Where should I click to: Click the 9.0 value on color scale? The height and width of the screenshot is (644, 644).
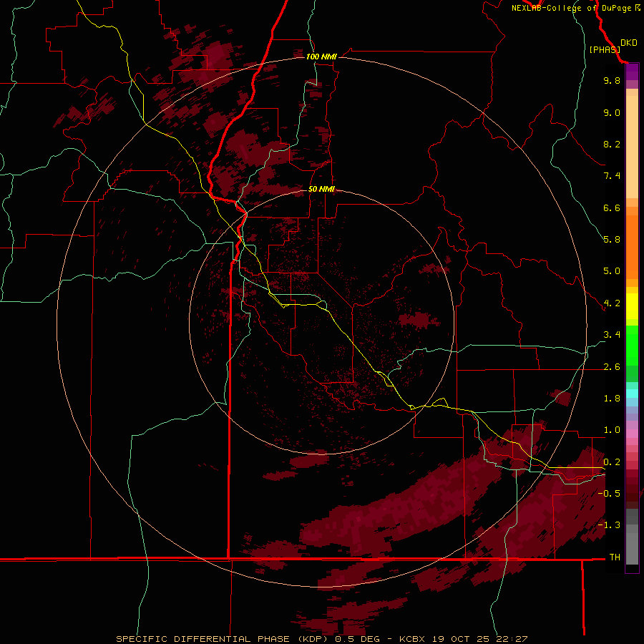coord(612,112)
